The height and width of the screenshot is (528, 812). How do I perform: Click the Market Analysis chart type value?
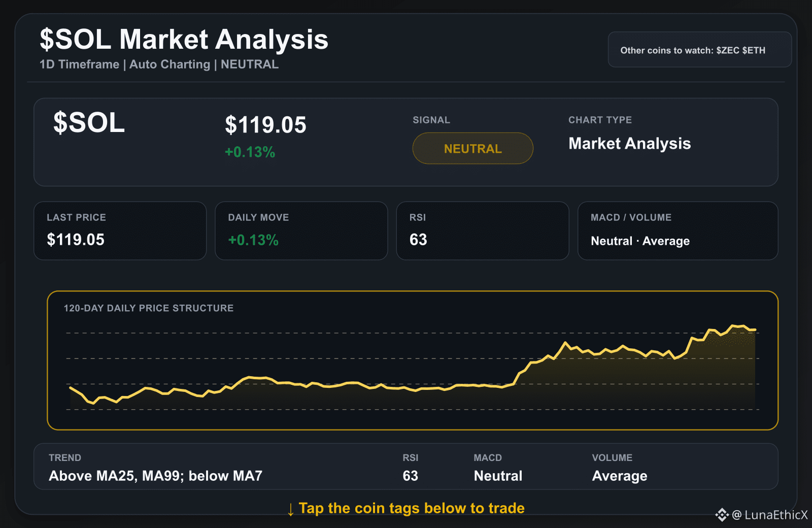coord(629,144)
